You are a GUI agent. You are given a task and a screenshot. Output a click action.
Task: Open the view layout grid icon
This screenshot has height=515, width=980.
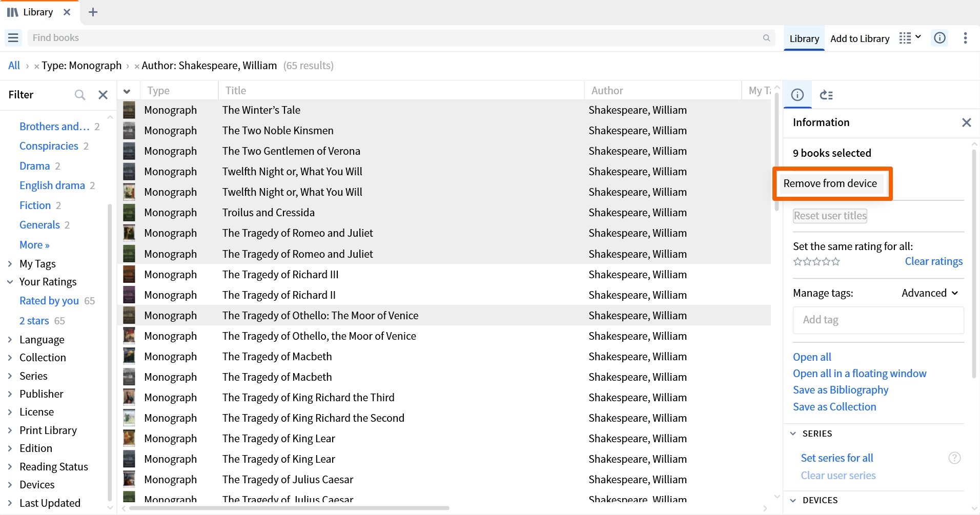910,38
